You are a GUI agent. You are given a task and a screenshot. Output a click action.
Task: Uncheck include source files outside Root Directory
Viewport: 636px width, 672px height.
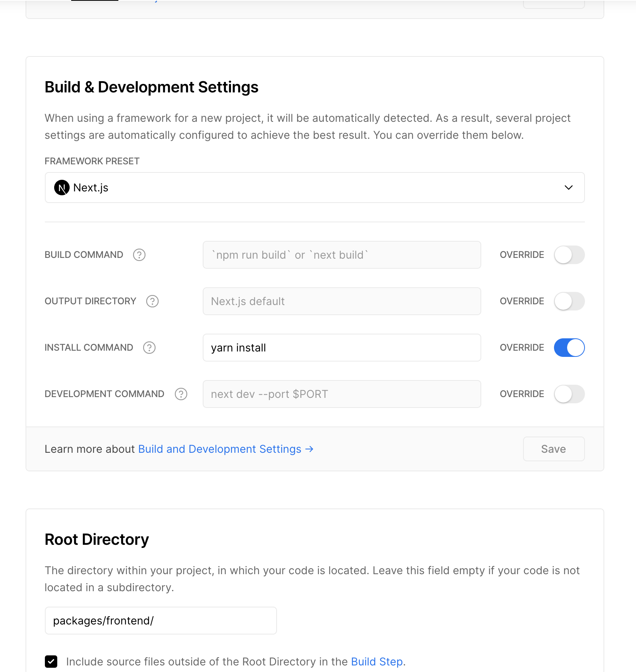[51, 662]
